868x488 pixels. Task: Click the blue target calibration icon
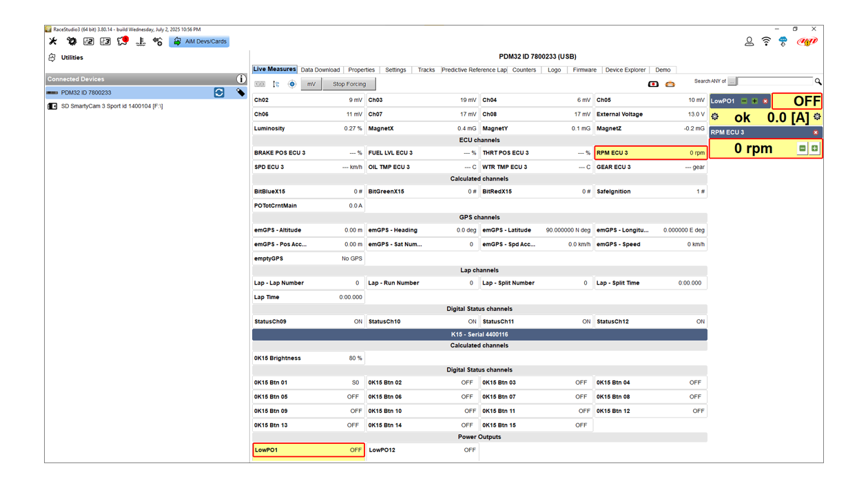pos(292,84)
